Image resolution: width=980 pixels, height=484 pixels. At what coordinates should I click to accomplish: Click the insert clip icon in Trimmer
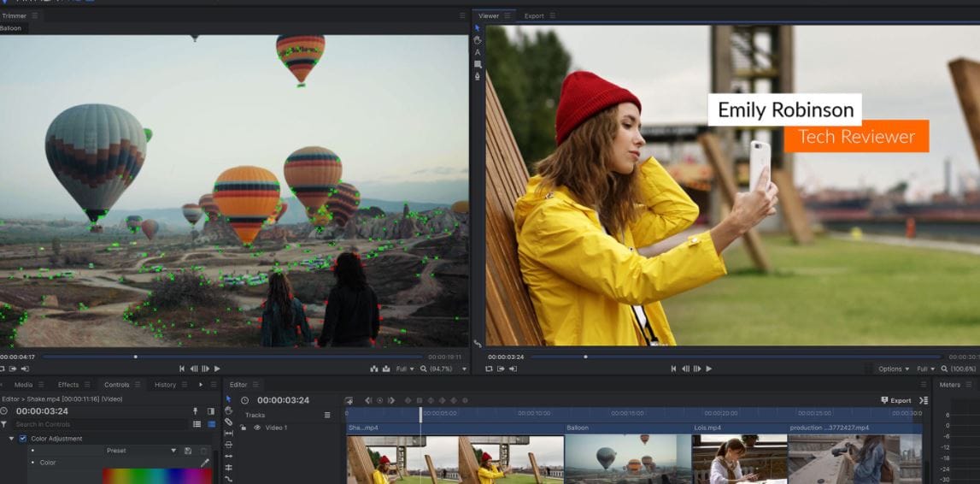[x=373, y=369]
